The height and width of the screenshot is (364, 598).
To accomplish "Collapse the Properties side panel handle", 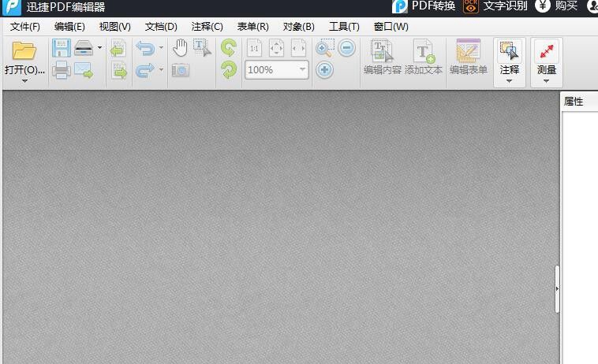I will tap(557, 289).
